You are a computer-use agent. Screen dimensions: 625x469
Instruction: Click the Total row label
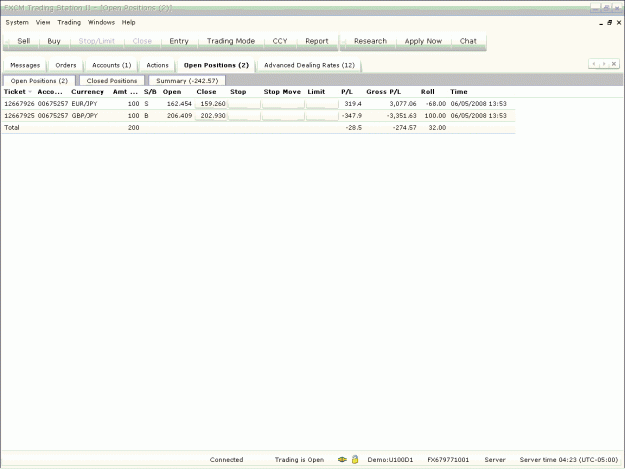[12, 128]
